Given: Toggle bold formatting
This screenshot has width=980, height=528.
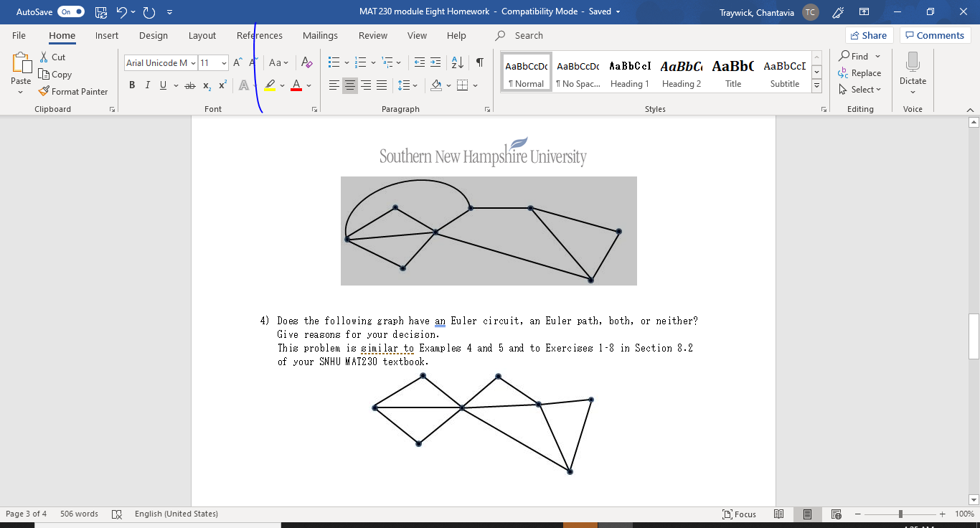Looking at the screenshot, I should 132,85.
